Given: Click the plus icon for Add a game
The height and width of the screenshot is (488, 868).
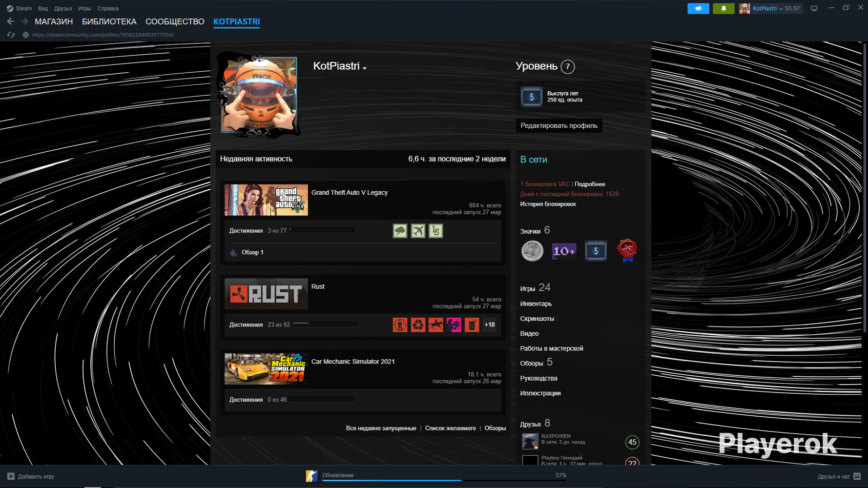Looking at the screenshot, I should click(x=11, y=476).
